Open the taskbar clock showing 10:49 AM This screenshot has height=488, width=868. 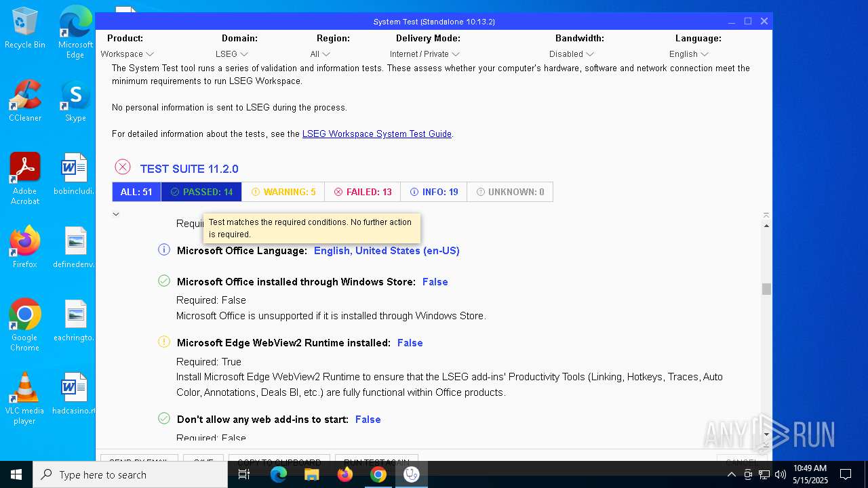(x=810, y=474)
